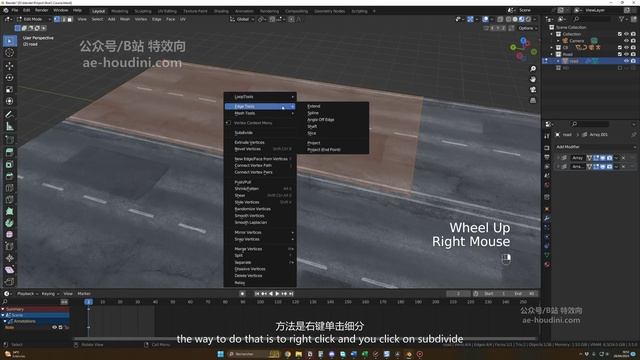Click the timeline View menu
640x360 pixels.
click(68, 294)
